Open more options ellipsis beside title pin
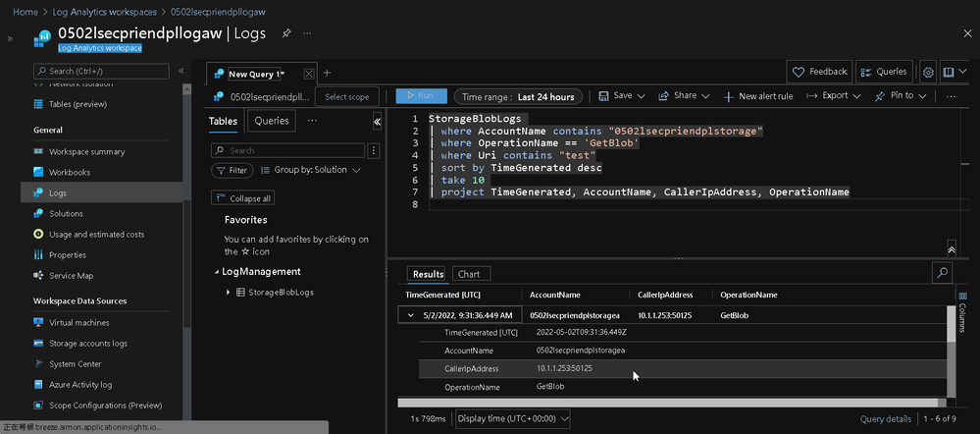Image resolution: width=980 pixels, height=434 pixels. pos(307,33)
